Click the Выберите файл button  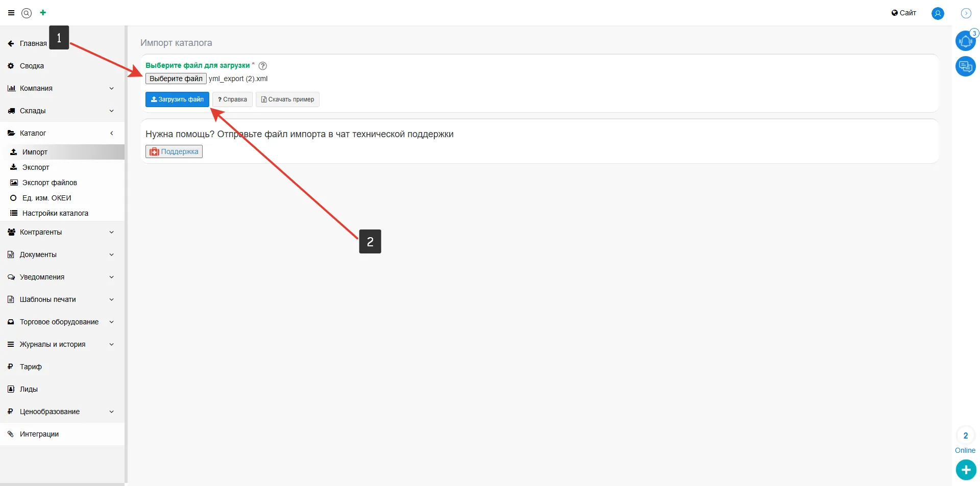pos(176,79)
